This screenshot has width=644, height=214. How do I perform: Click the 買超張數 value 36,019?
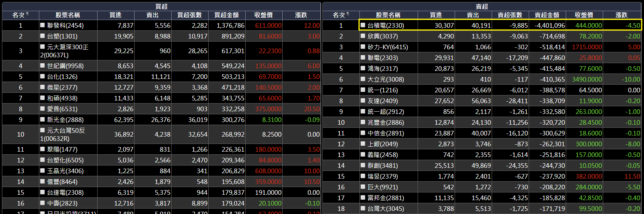pyautogui.click(x=198, y=120)
